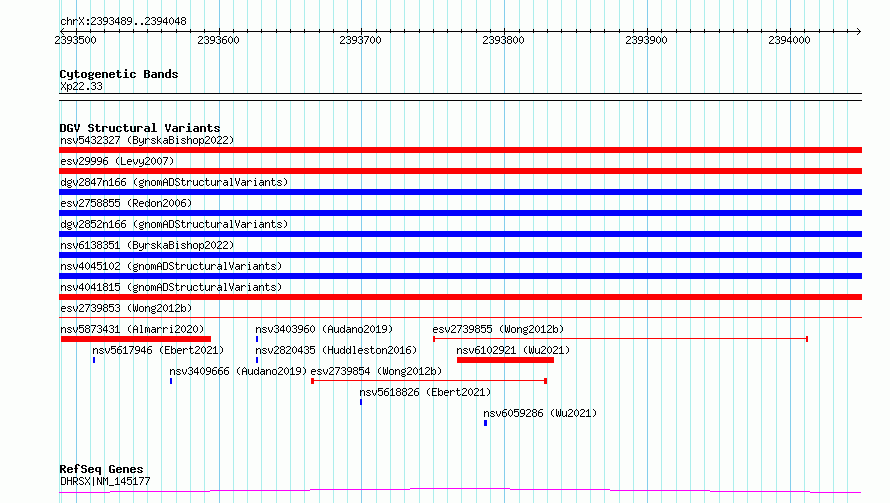Click the DGV Structural Variants heading
This screenshot has width=890, height=503.
pyautogui.click(x=140, y=128)
